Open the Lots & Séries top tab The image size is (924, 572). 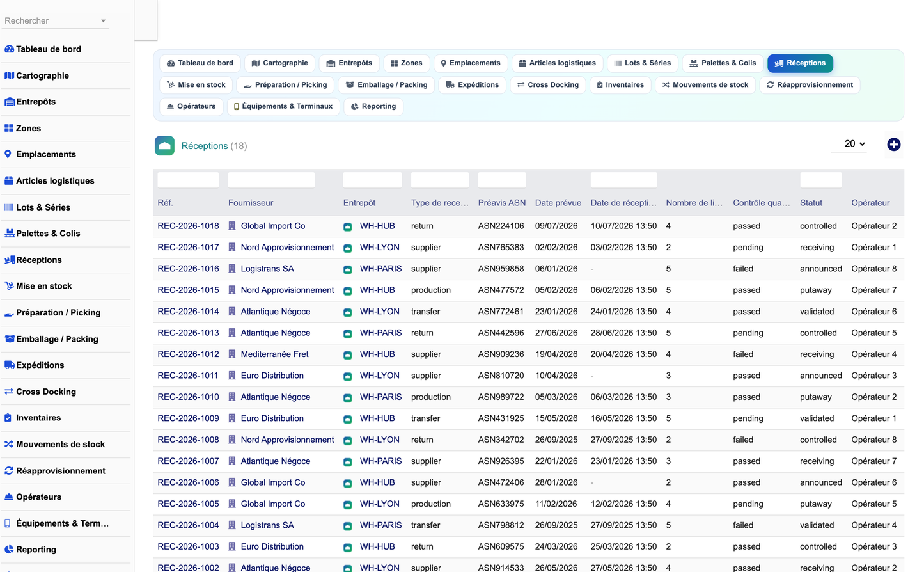click(642, 63)
